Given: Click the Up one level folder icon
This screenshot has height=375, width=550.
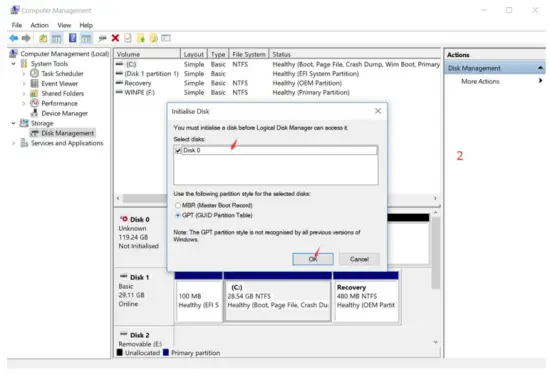Looking at the screenshot, I should pyautogui.click(x=43, y=38).
